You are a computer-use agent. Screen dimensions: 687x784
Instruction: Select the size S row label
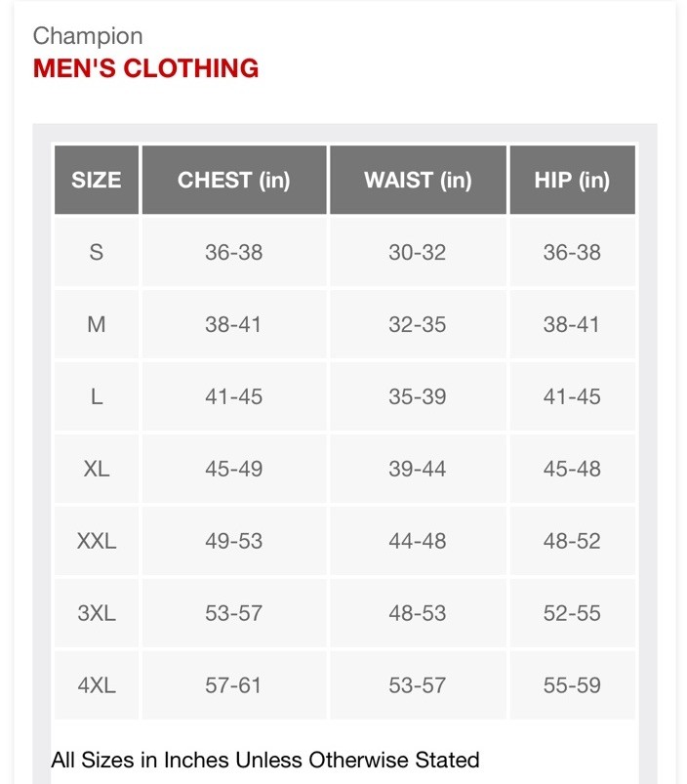(97, 252)
